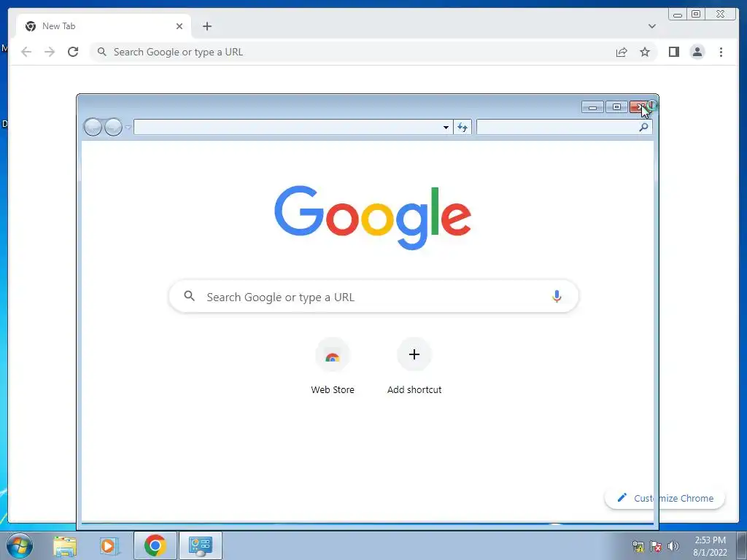Click the refresh arrows button in front window
The width and height of the screenshot is (747, 560).
coord(462,127)
